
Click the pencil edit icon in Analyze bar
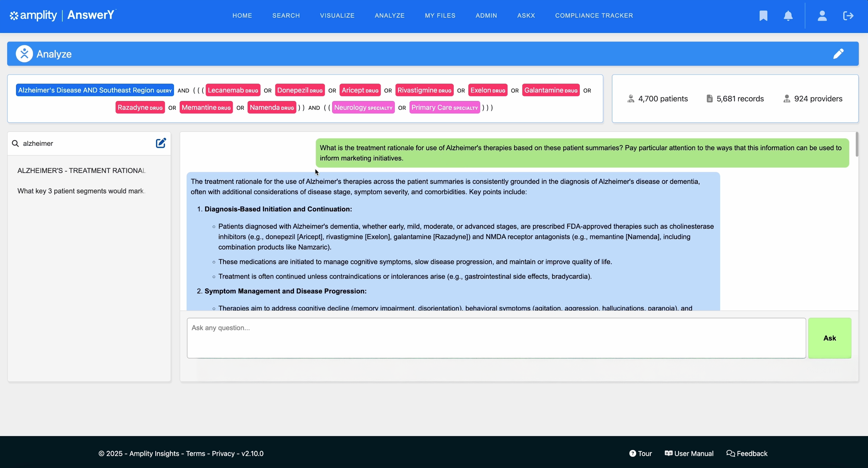pos(838,54)
